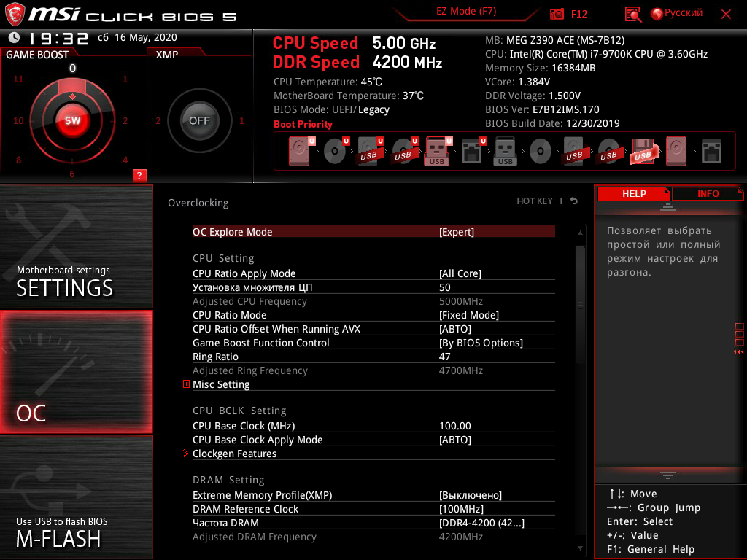
Task: Edit the Установка множителя ЦП value 50
Action: (444, 287)
